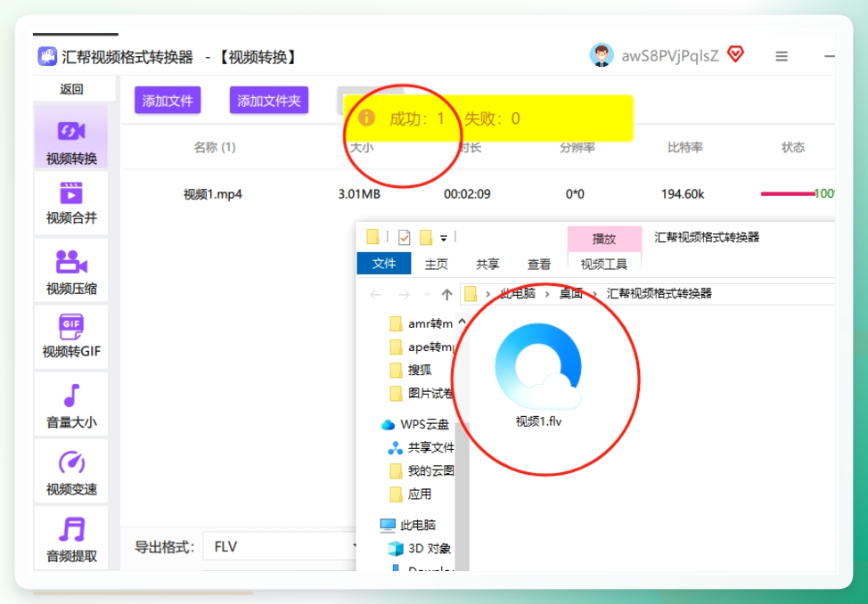Open the hamburger menu icon

pyautogui.click(x=781, y=56)
